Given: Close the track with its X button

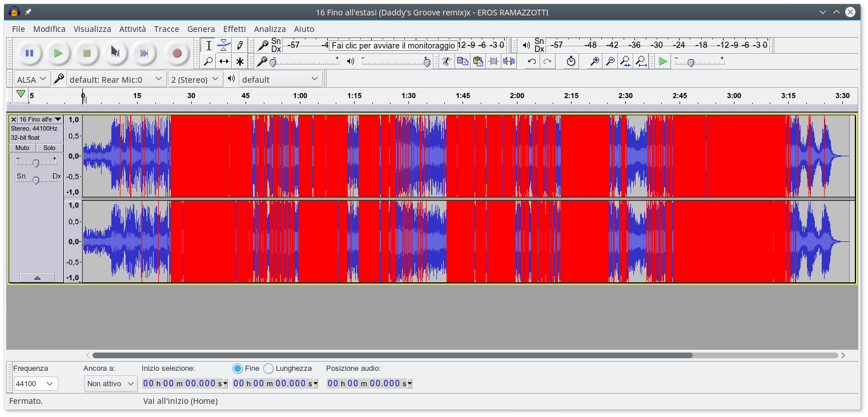Looking at the screenshot, I should 14,119.
